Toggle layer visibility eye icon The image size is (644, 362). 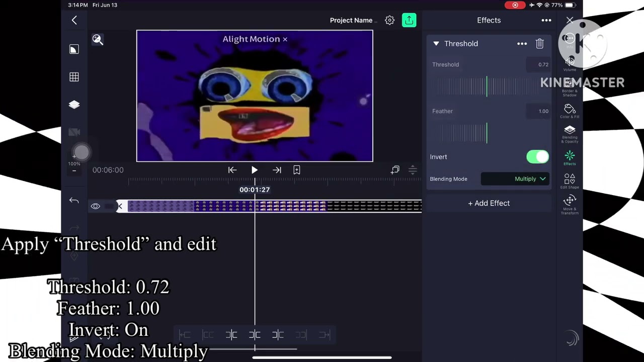click(95, 206)
